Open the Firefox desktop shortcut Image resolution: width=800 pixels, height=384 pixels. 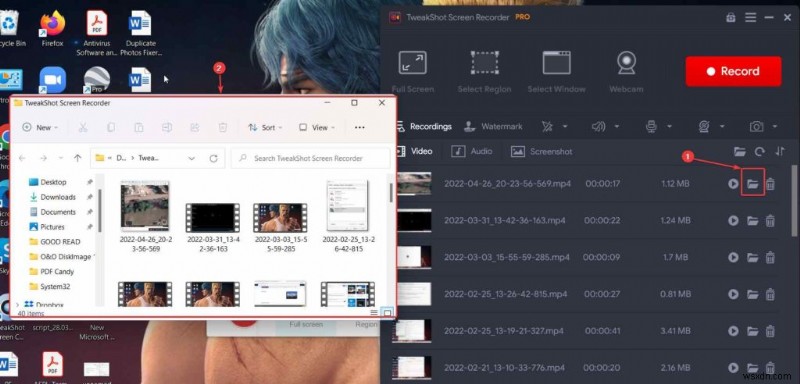click(53, 29)
